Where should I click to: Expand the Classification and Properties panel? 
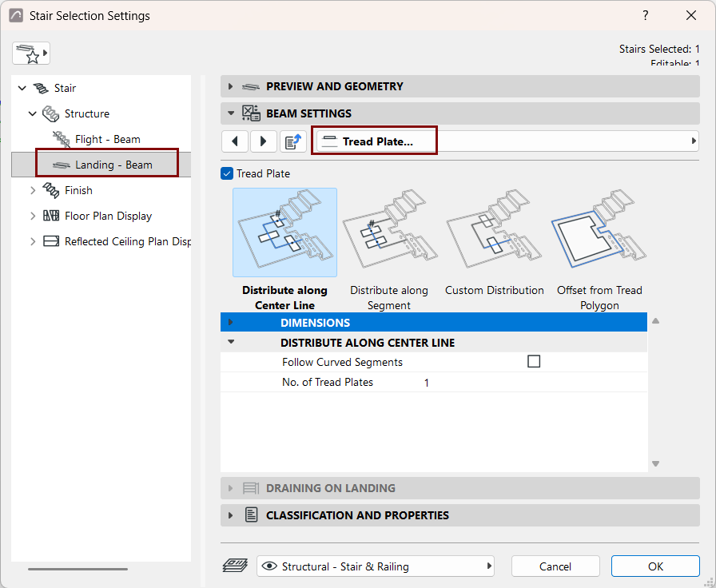231,515
